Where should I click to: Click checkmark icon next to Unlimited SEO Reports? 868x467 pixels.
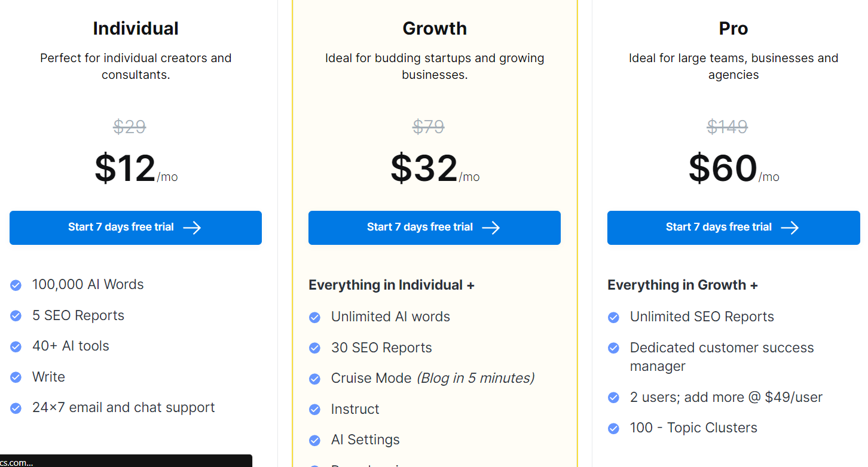613,318
